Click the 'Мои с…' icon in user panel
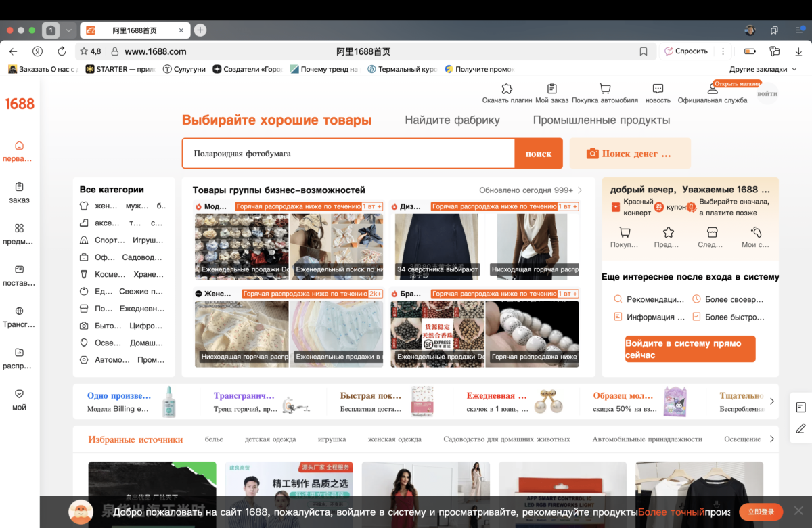This screenshot has height=528, width=812. click(x=756, y=232)
